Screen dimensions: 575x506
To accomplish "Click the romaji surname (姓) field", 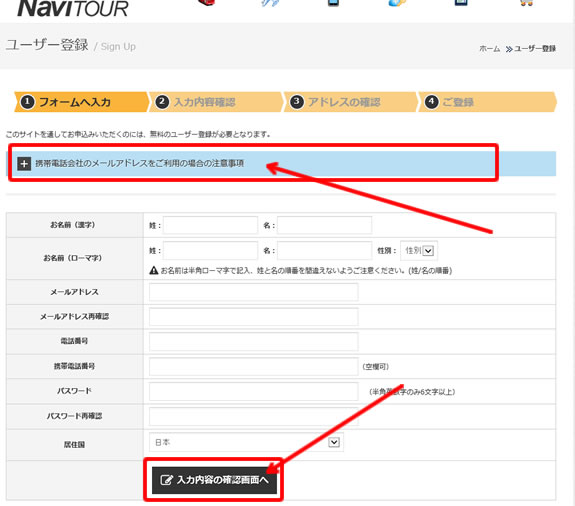I will click(x=210, y=250).
